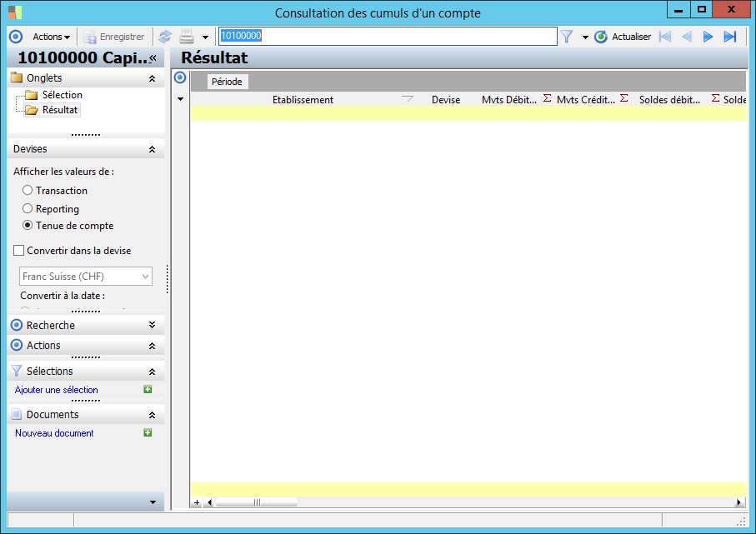Select the Sélection tree item
756x534 pixels.
pos(63,95)
